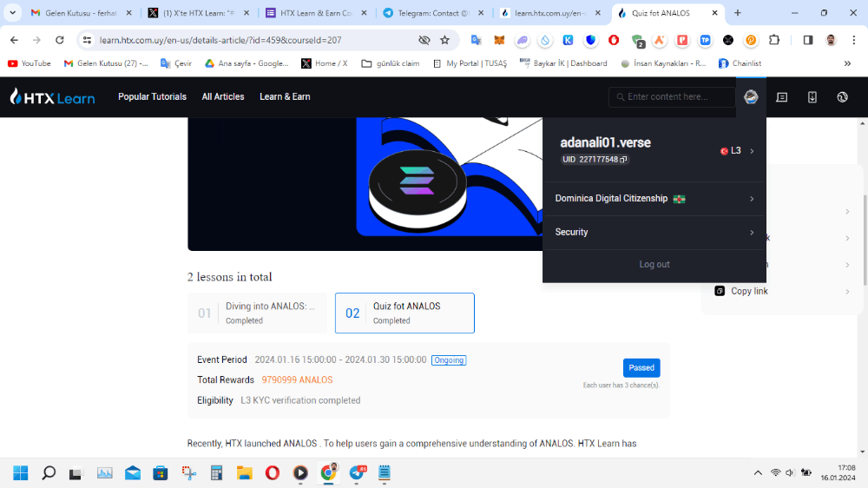Image resolution: width=868 pixels, height=488 pixels.
Task: Click the HTX Learn logo
Action: point(52,97)
